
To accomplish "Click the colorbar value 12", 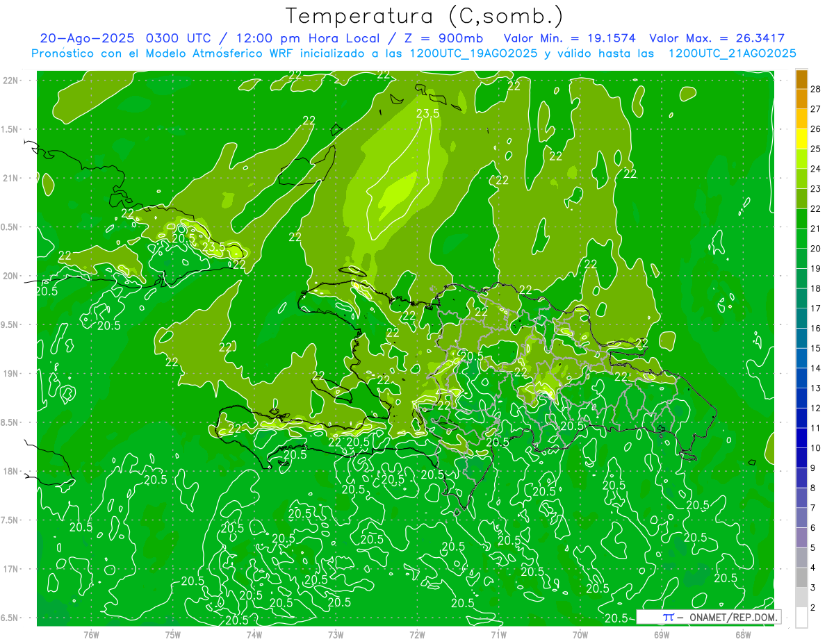I will (816, 408).
